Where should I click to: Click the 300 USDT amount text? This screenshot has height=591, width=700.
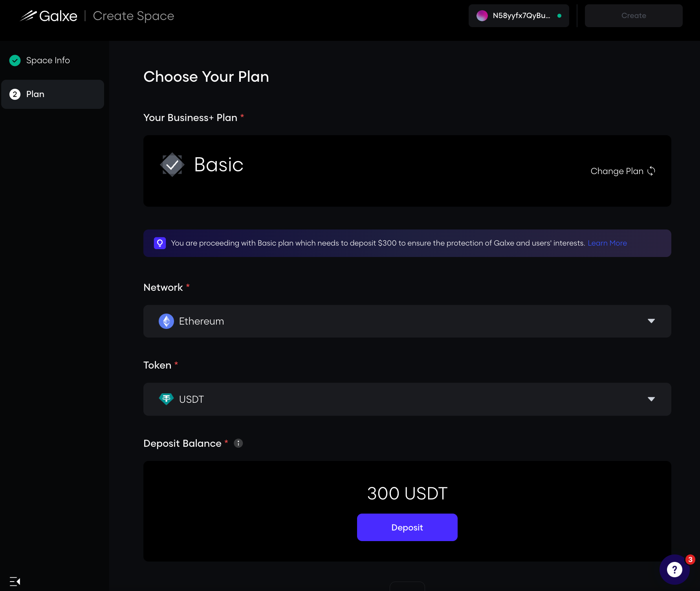coord(407,493)
